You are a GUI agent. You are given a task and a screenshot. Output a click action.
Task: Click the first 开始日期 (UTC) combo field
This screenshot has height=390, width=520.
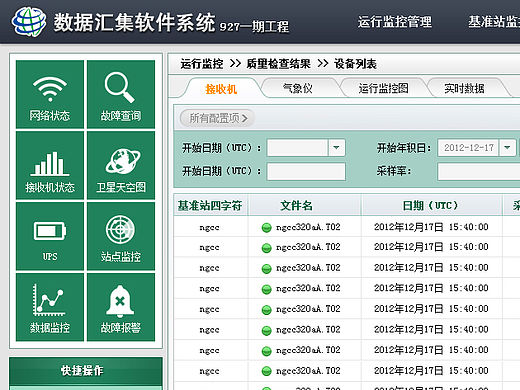(297, 148)
